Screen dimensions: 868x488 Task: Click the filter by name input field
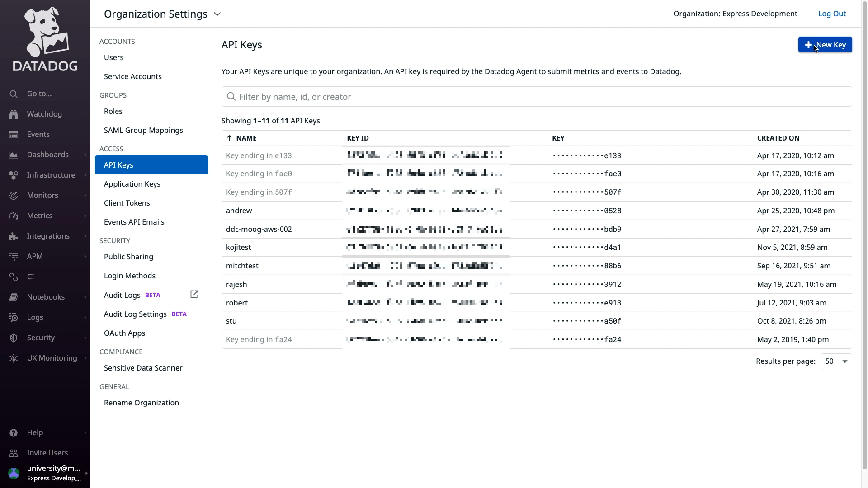(537, 97)
